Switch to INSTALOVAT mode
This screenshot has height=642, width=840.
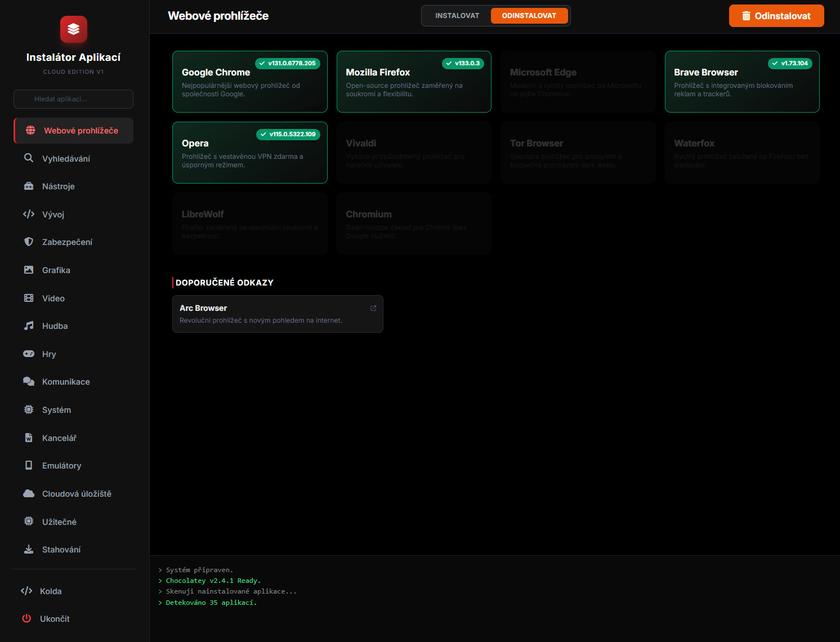457,16
